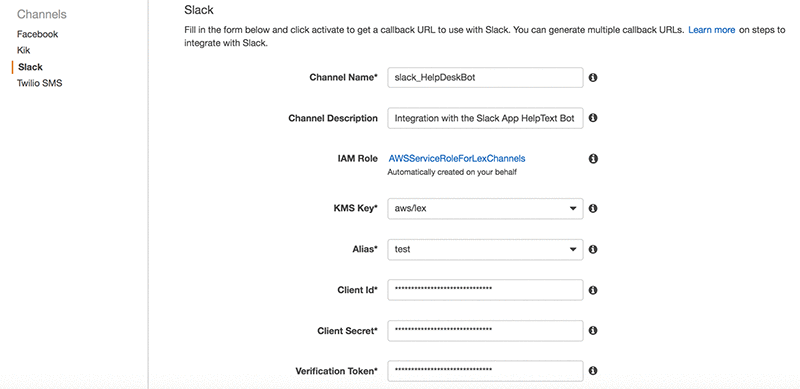Click the 'Client Secret*' label
Image resolution: width=800 pixels, height=389 pixels.
point(347,331)
